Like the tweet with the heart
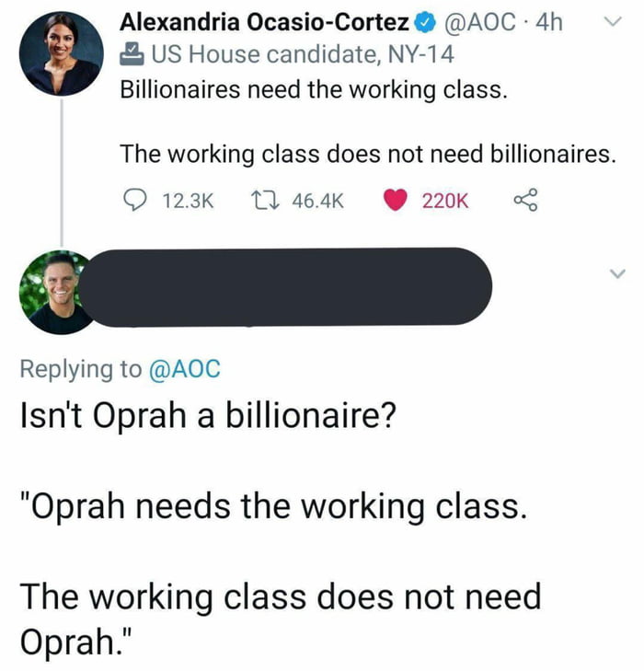The image size is (644, 671). click(x=395, y=200)
